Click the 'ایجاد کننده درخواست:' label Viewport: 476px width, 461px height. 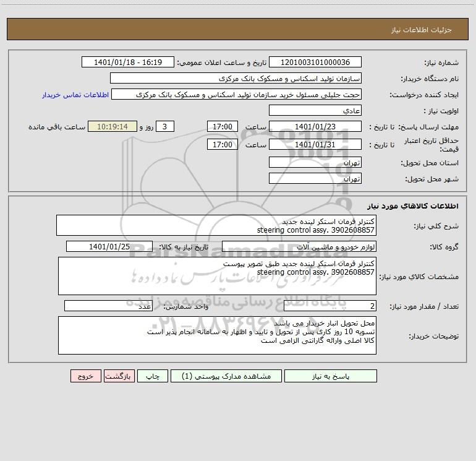(424, 95)
